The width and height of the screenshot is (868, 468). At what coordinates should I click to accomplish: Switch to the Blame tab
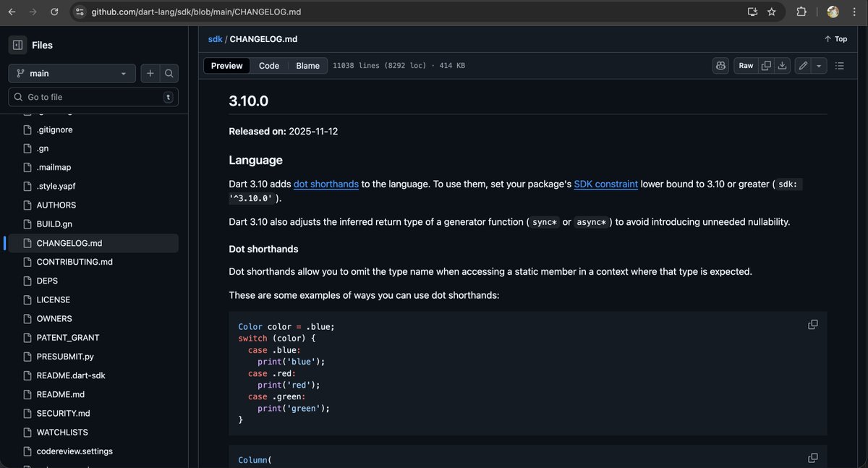(307, 65)
